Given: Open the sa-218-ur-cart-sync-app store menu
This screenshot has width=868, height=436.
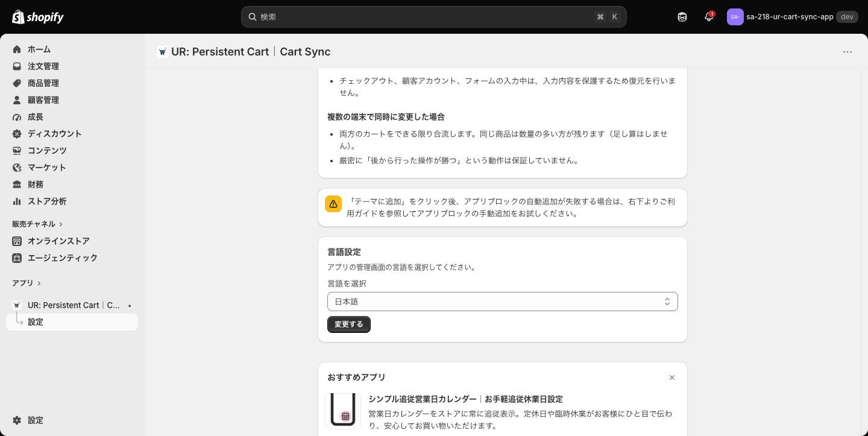Looking at the screenshot, I should pyautogui.click(x=792, y=17).
